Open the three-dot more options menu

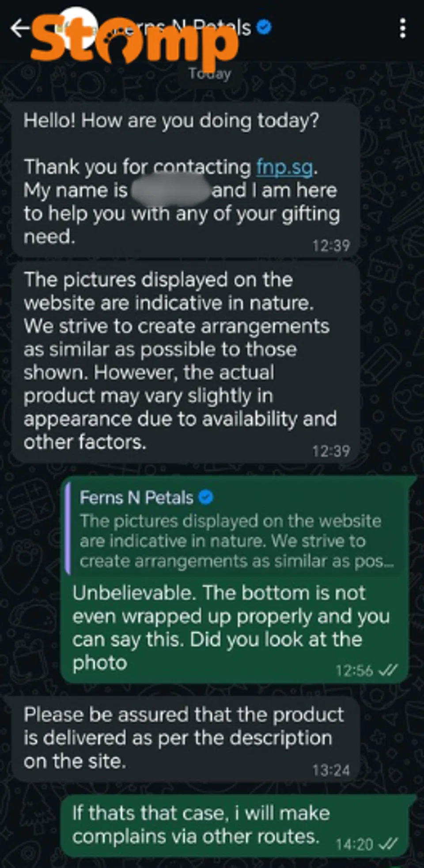click(x=402, y=28)
